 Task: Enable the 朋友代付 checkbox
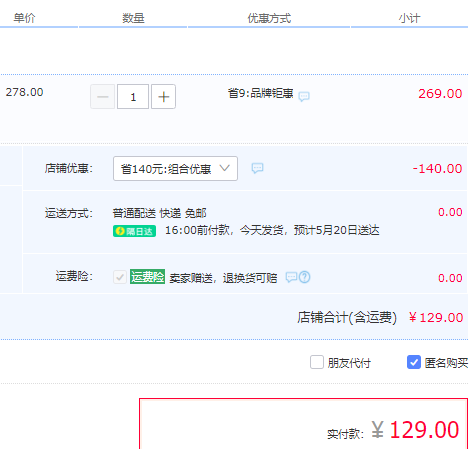pyautogui.click(x=317, y=362)
